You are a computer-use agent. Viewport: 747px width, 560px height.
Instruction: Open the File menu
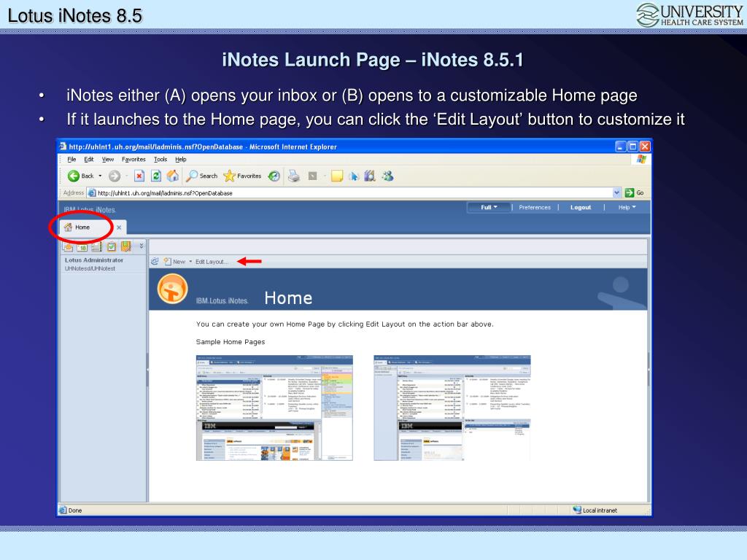(72, 160)
